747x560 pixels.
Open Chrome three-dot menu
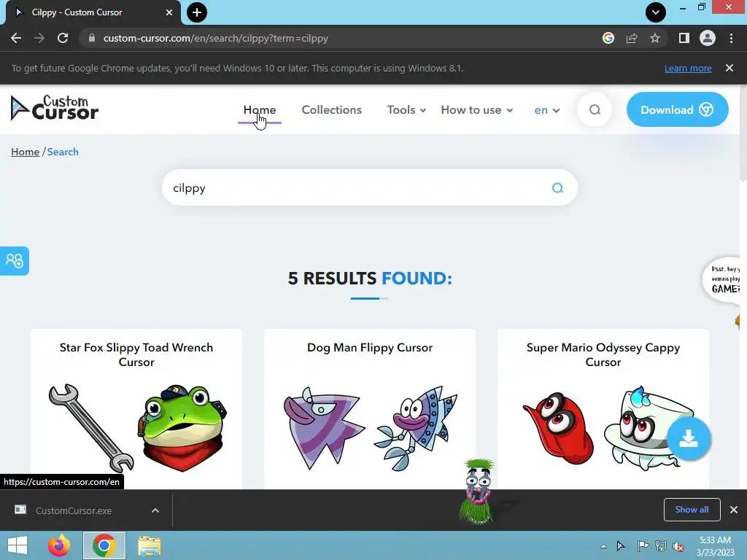pyautogui.click(x=731, y=38)
